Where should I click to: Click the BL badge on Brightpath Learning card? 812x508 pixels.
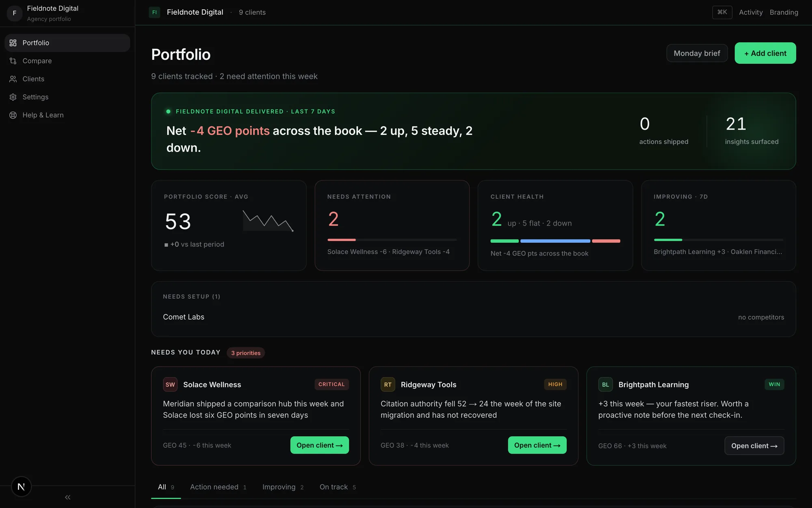coord(605,384)
